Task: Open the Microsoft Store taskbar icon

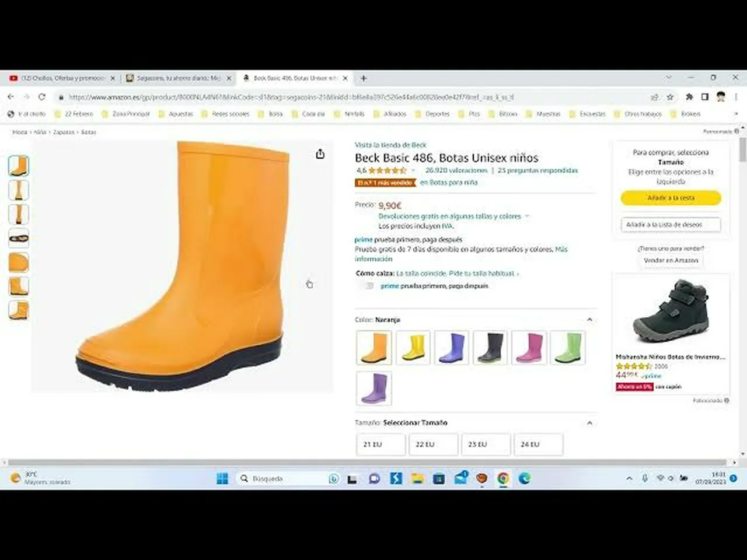Action: 439,479
